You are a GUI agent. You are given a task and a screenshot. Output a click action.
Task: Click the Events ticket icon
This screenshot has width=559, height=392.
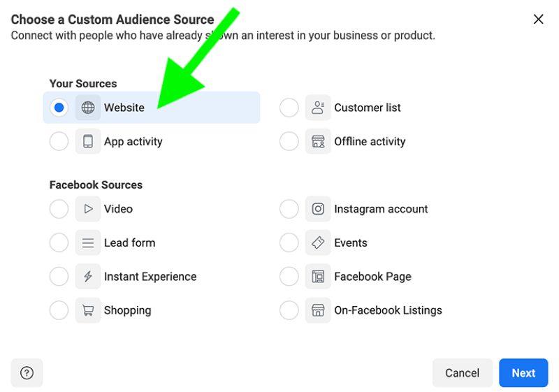click(x=318, y=242)
